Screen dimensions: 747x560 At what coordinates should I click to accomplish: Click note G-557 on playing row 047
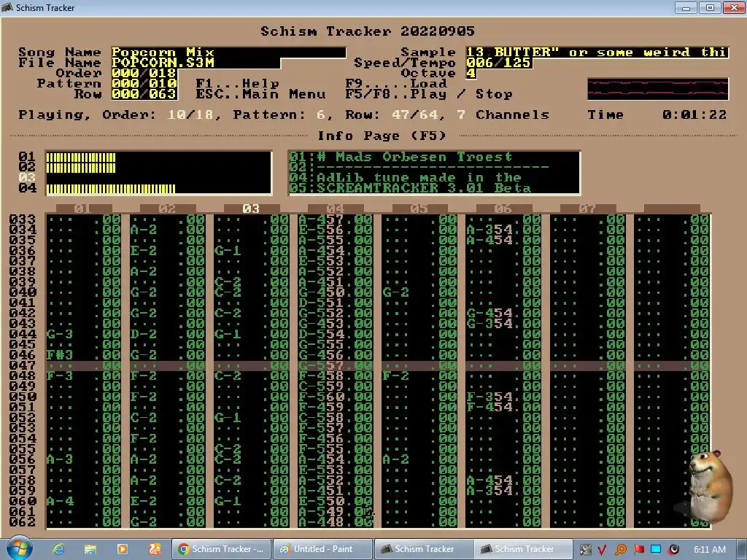321,366
